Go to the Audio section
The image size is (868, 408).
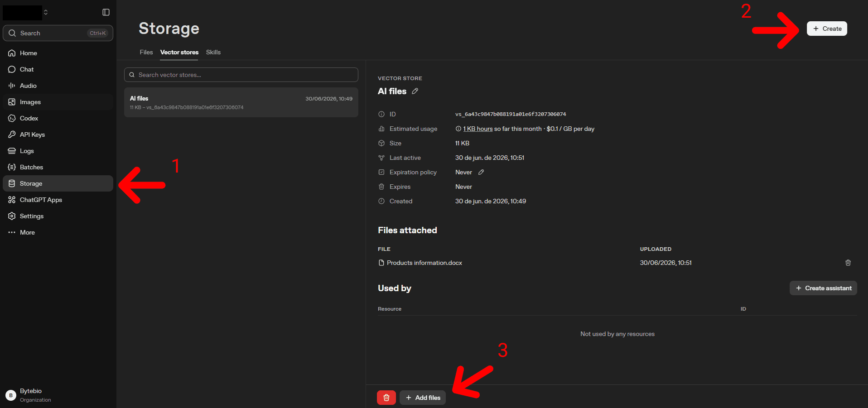click(x=58, y=86)
